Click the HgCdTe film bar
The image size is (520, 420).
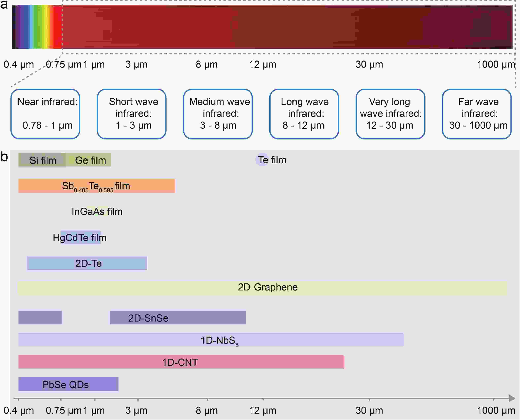coord(81,237)
